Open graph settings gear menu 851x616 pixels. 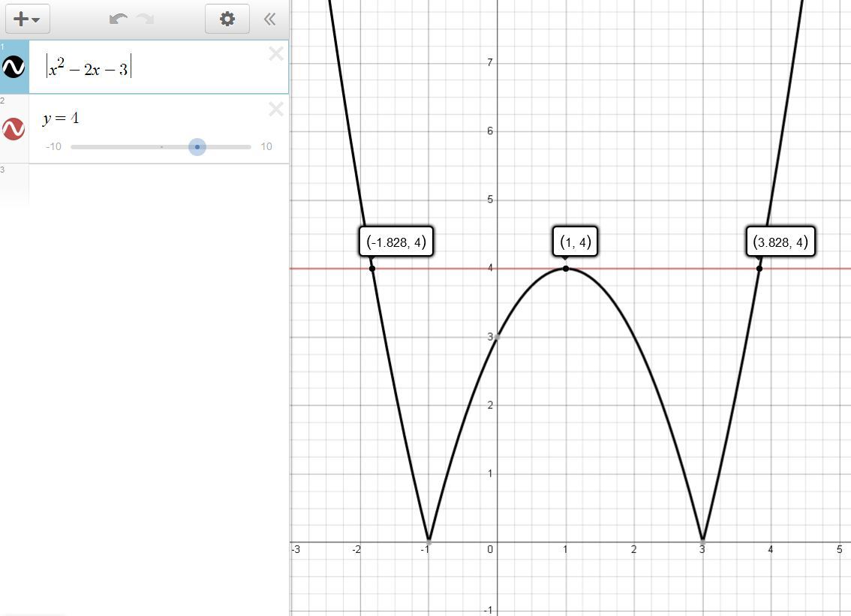[x=227, y=20]
